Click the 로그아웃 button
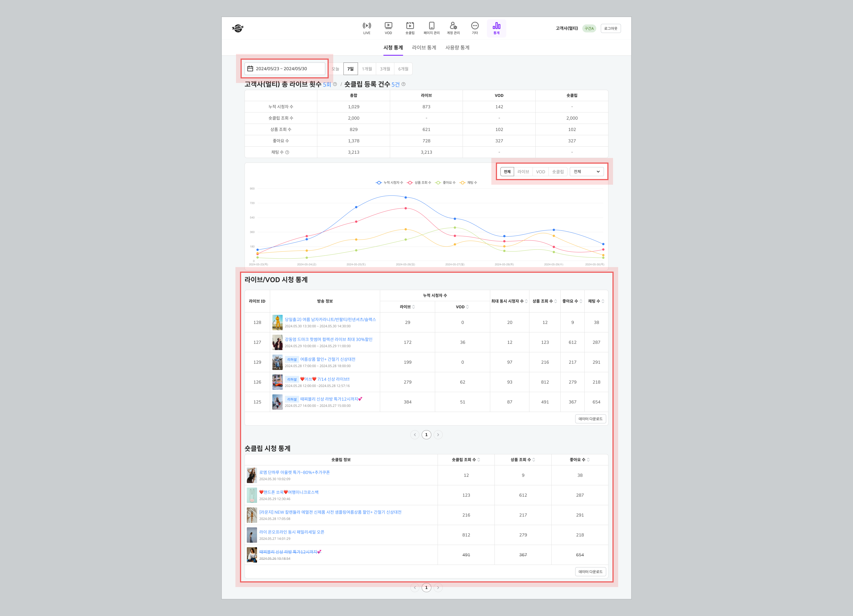The image size is (853, 616). [x=610, y=29]
